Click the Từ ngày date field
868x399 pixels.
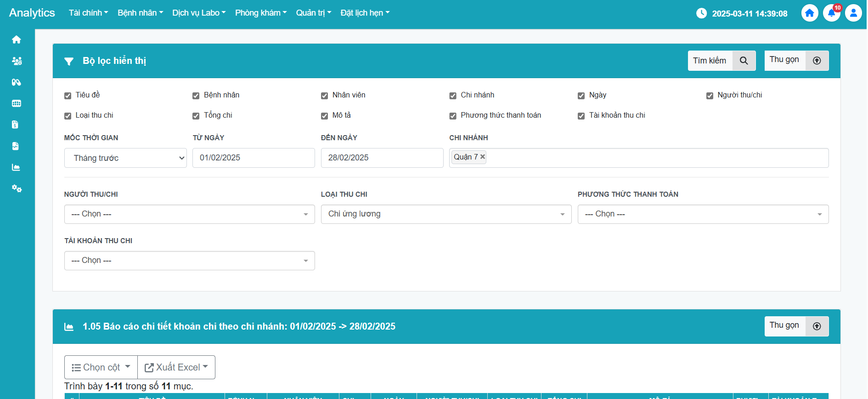[254, 158]
